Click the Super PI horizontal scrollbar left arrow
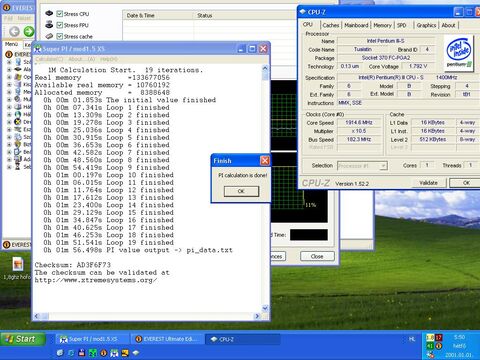 point(37,316)
